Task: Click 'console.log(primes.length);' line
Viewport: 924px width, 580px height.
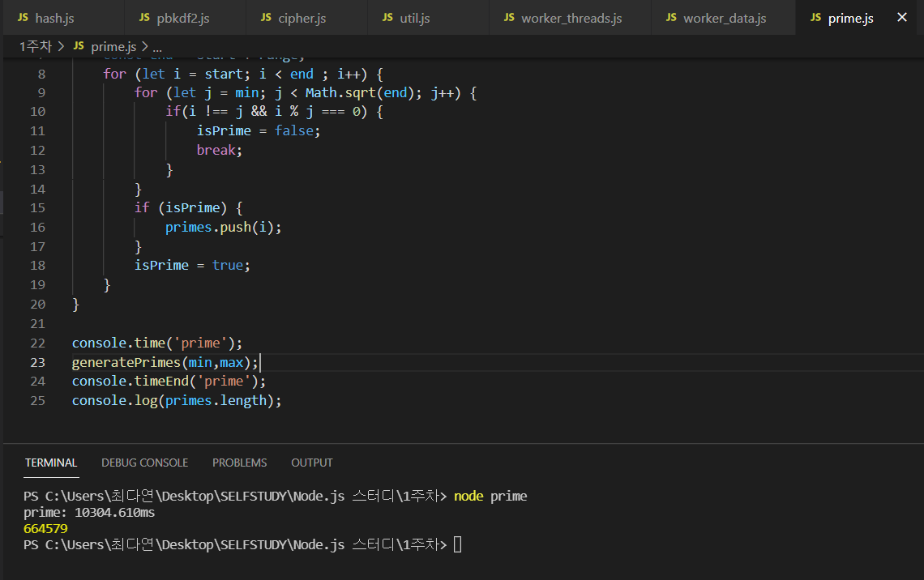Action: point(177,401)
